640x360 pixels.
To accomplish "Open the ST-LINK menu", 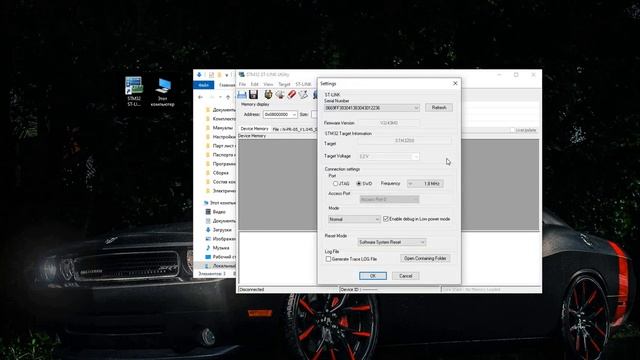I will 303,84.
